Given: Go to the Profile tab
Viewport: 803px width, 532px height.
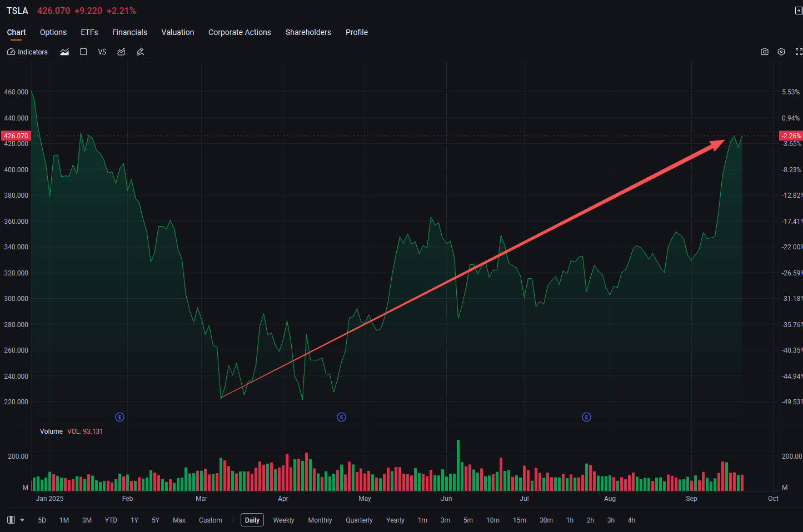Looking at the screenshot, I should pos(357,32).
